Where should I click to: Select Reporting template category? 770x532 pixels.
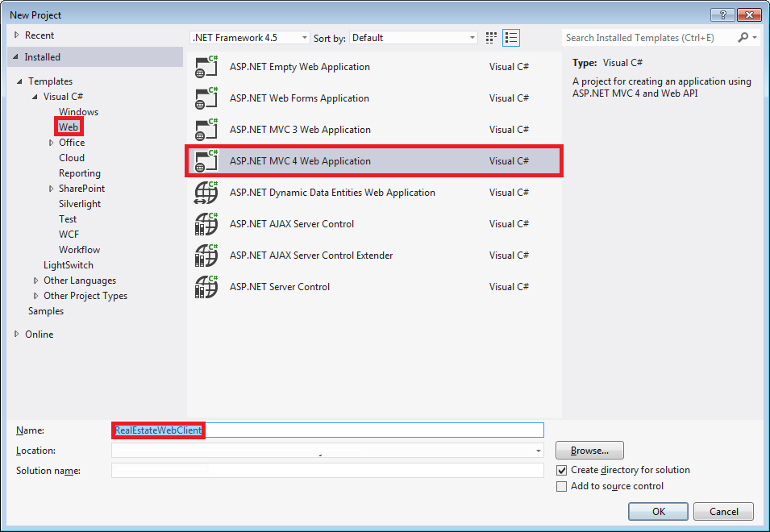pyautogui.click(x=80, y=173)
